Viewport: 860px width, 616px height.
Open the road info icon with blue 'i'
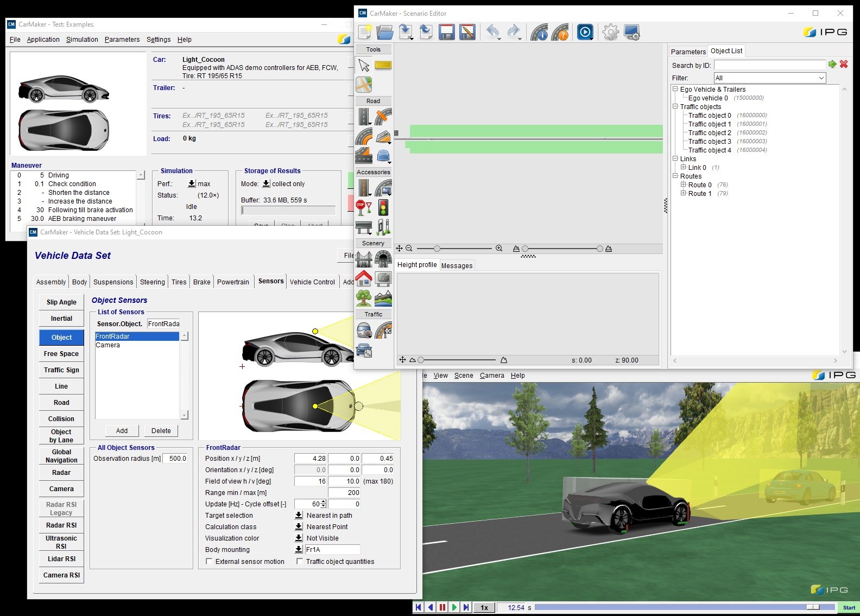pos(539,32)
